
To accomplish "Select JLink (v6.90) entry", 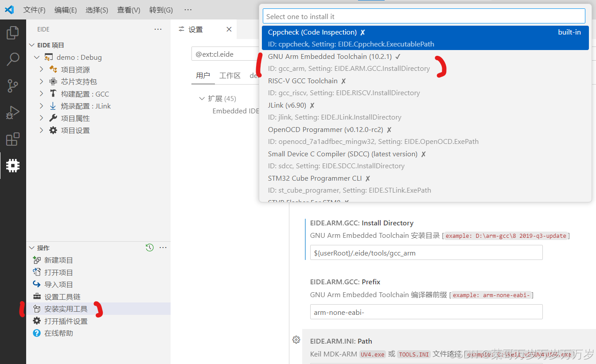I will [x=425, y=111].
